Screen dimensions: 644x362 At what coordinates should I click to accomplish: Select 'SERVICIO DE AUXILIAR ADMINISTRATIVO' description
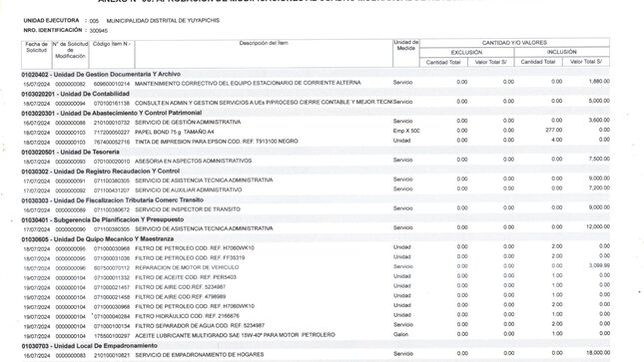[188, 190]
